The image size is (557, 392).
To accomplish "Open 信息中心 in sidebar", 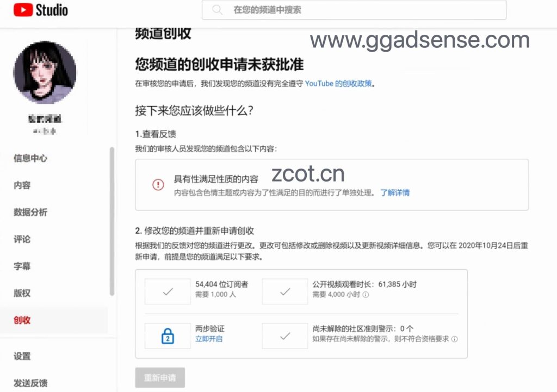I will [x=30, y=158].
